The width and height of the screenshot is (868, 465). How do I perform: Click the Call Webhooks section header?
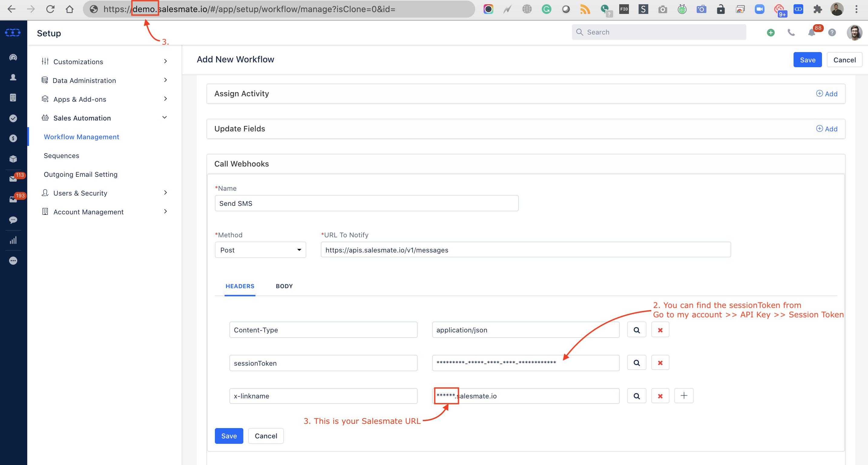526,164
